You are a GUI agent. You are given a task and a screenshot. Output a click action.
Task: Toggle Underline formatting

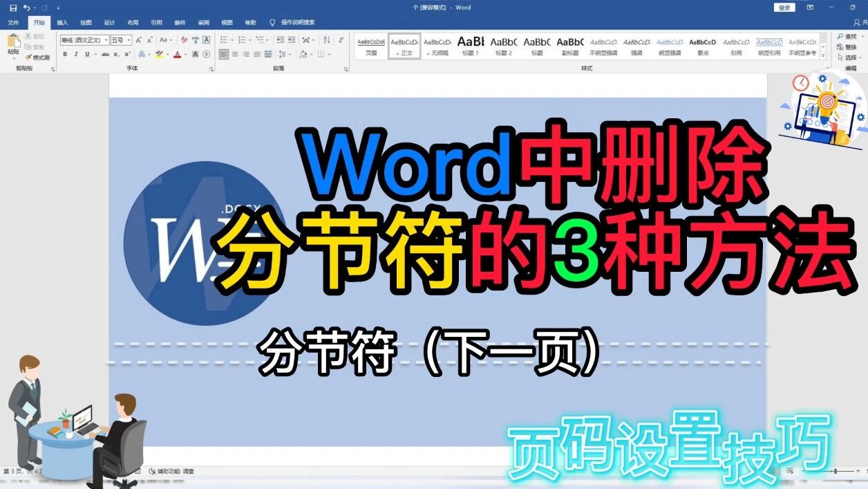[87, 55]
